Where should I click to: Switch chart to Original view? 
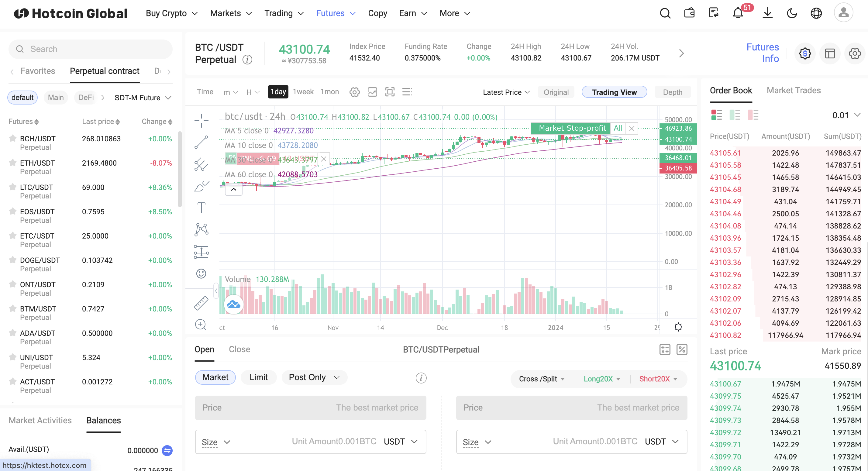[x=556, y=92]
